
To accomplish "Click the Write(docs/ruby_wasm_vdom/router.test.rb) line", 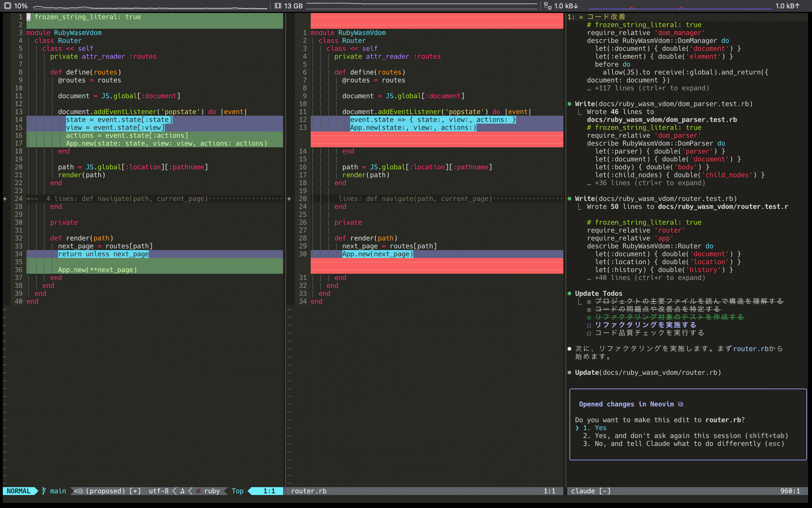I will coord(656,199).
